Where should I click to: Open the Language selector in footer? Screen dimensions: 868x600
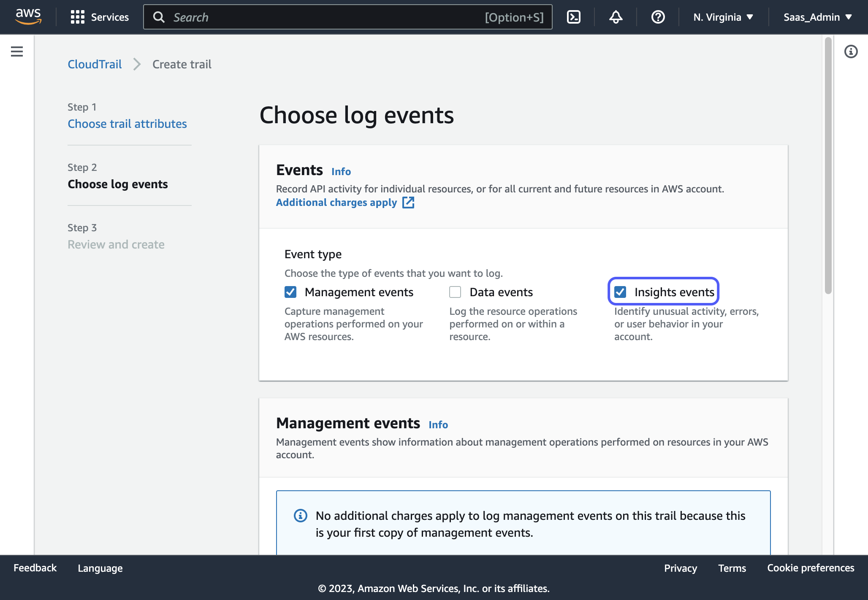[100, 568]
